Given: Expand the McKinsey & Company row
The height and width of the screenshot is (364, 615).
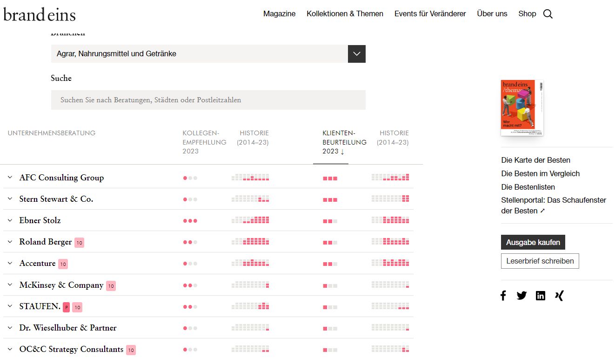Looking at the screenshot, I should 10,285.
